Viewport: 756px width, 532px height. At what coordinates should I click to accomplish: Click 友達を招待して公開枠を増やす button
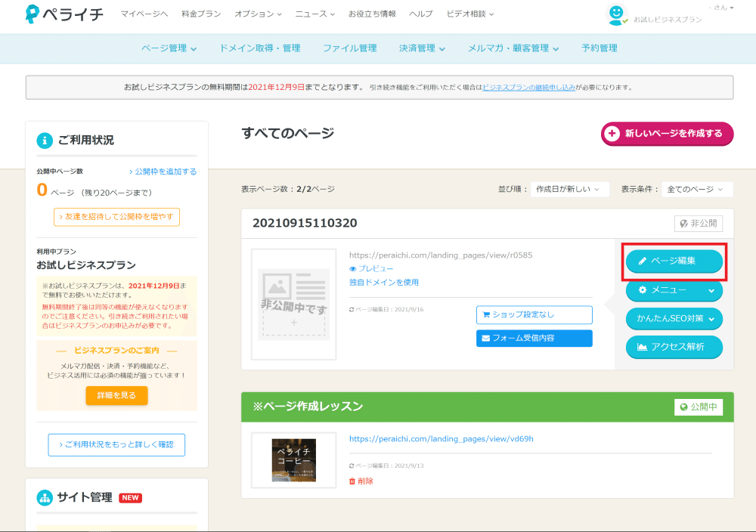pos(116,217)
